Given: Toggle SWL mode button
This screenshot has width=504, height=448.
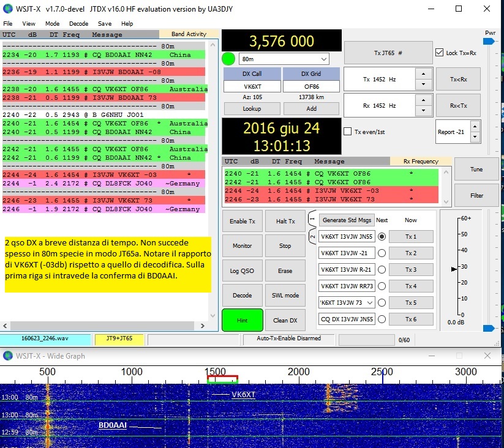Looking at the screenshot, I should coord(285,295).
